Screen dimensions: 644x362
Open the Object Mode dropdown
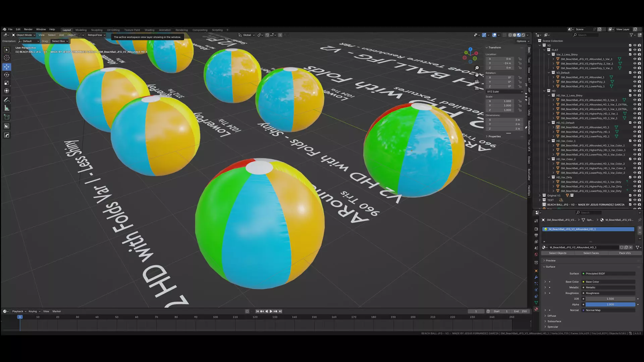click(x=23, y=35)
